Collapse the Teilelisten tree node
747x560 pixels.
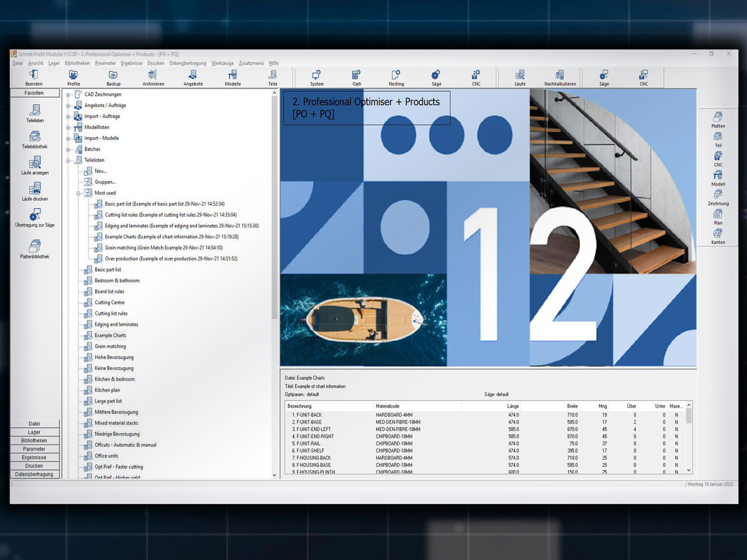coord(68,161)
